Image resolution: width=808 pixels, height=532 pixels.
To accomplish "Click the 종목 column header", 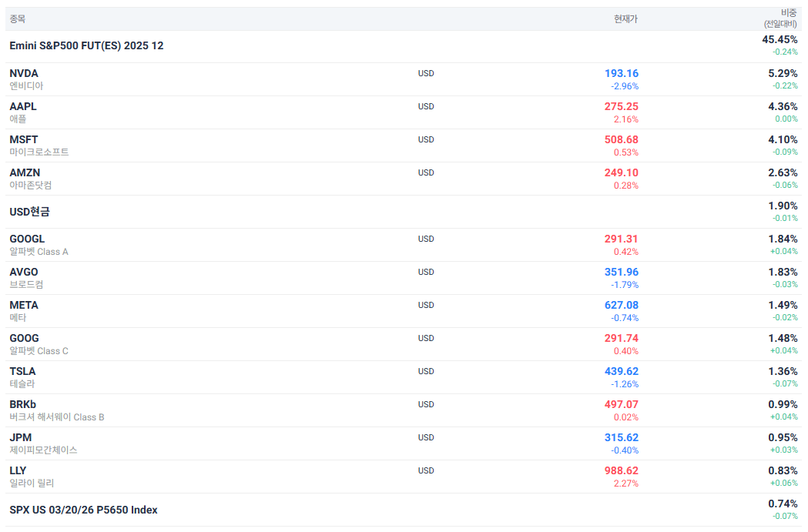I will (x=18, y=18).
